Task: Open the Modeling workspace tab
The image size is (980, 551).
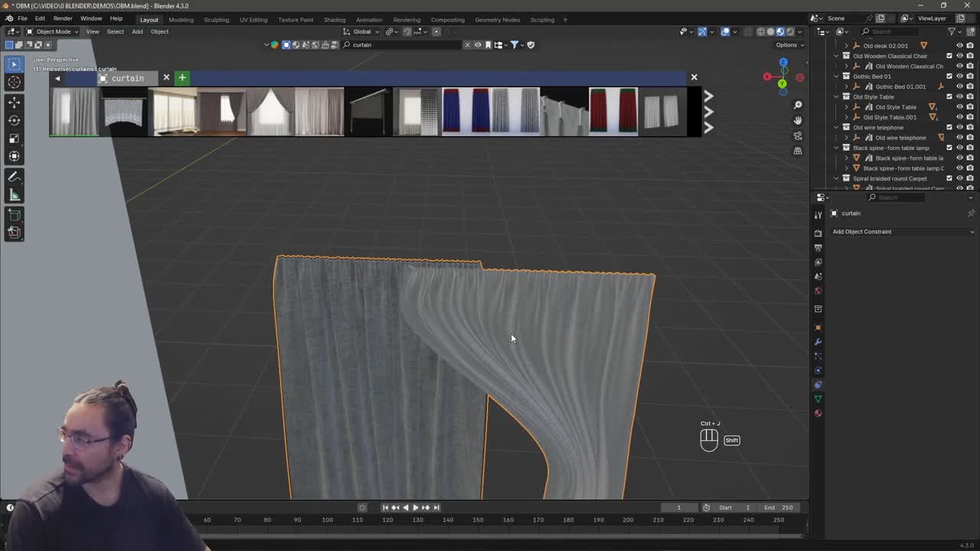Action: pos(181,20)
